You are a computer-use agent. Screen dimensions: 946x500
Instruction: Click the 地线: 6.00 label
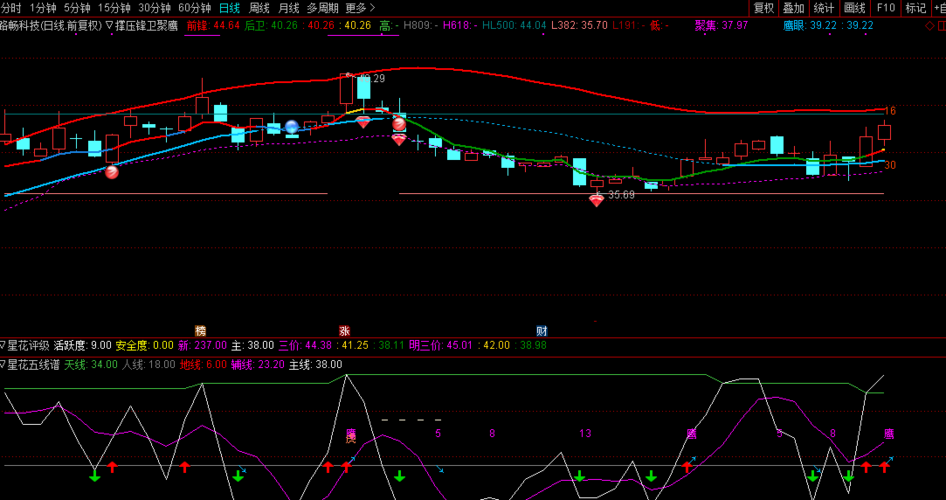point(203,364)
